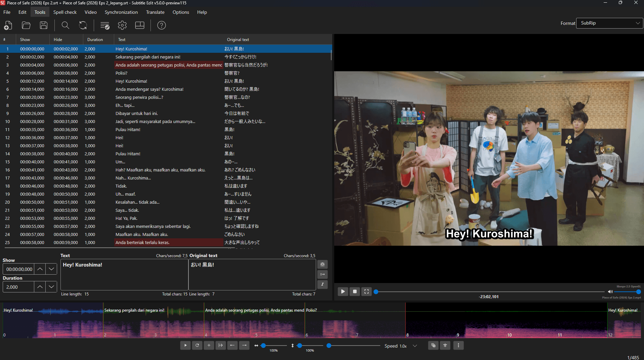The width and height of the screenshot is (644, 360).
Task: Save the subtitle with floppy disk icon
Action: (44, 25)
